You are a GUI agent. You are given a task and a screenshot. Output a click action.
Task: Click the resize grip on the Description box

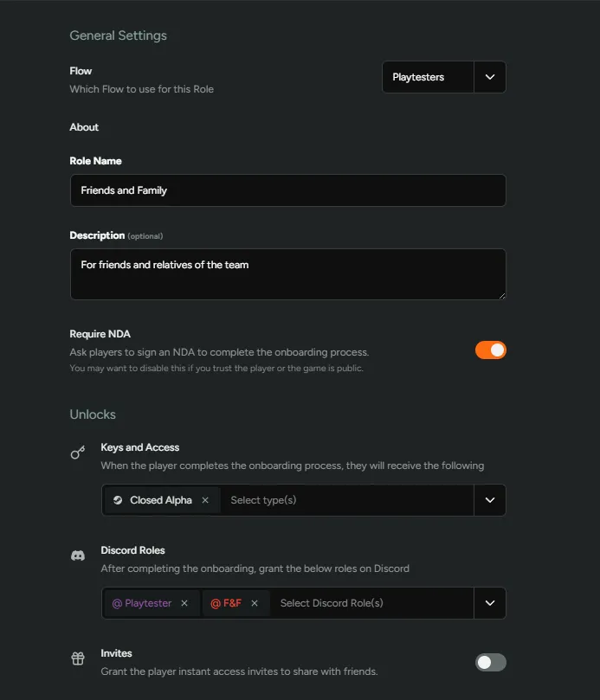(x=502, y=295)
